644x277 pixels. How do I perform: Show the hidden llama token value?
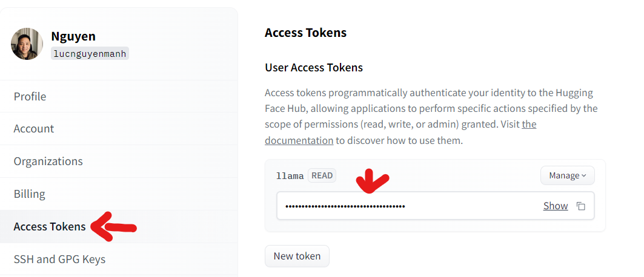coord(556,206)
